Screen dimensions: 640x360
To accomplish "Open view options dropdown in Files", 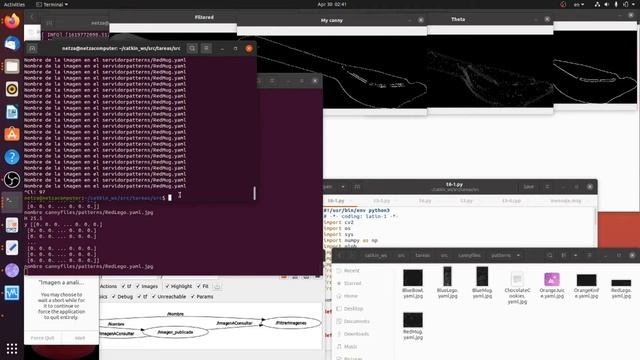I will pyautogui.click(x=576, y=256).
